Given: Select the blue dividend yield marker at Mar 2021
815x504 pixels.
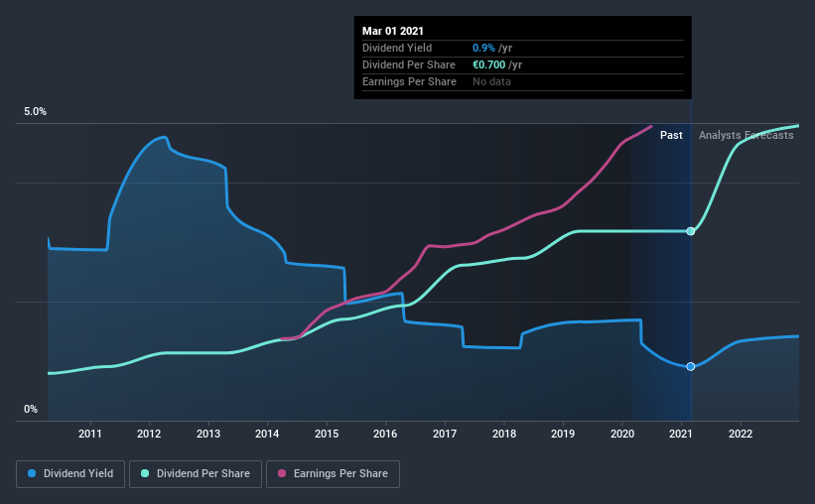Looking at the screenshot, I should click(690, 366).
